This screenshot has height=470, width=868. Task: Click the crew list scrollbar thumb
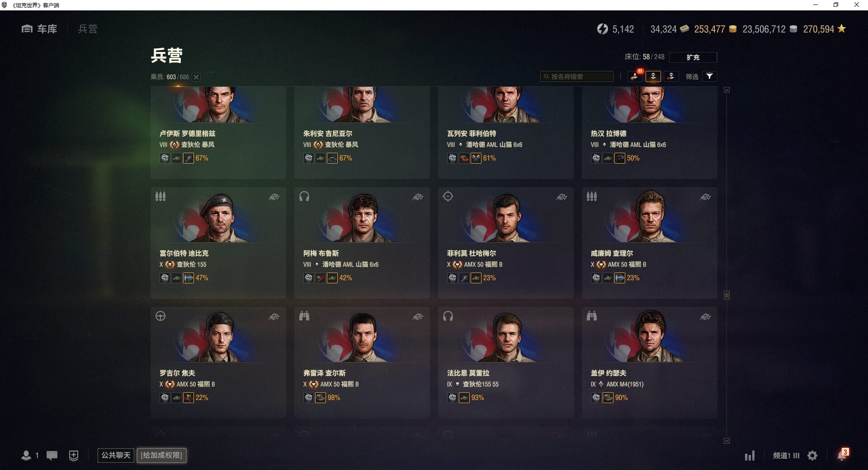tap(726, 295)
